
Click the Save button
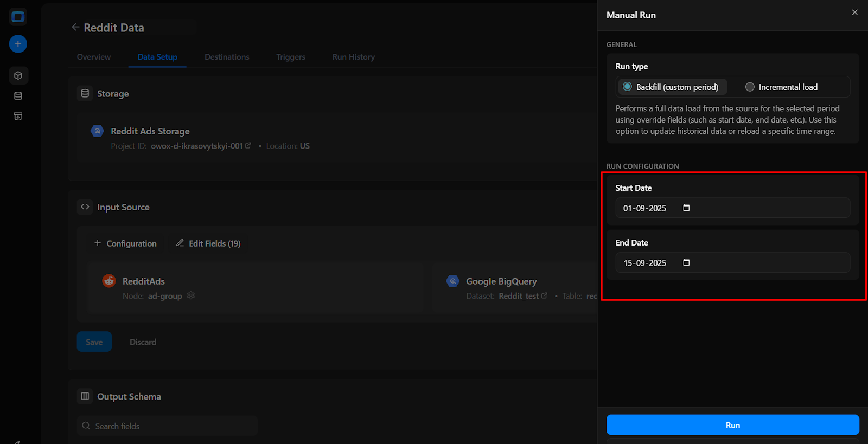point(94,342)
